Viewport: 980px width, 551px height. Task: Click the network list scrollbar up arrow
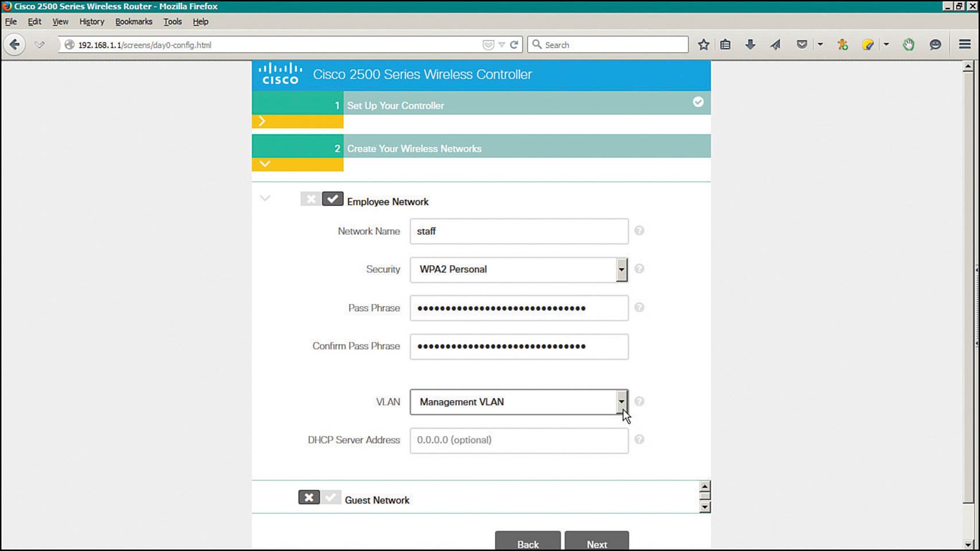[x=704, y=486]
